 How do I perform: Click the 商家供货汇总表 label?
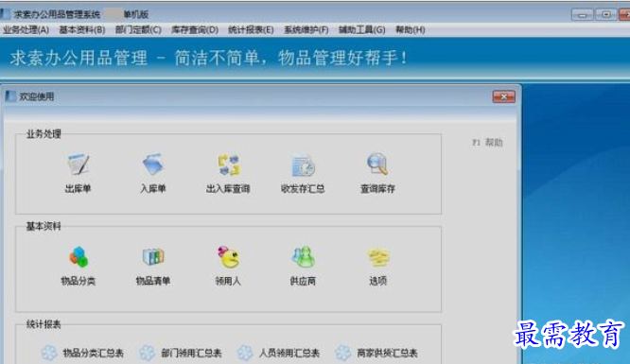(387, 354)
